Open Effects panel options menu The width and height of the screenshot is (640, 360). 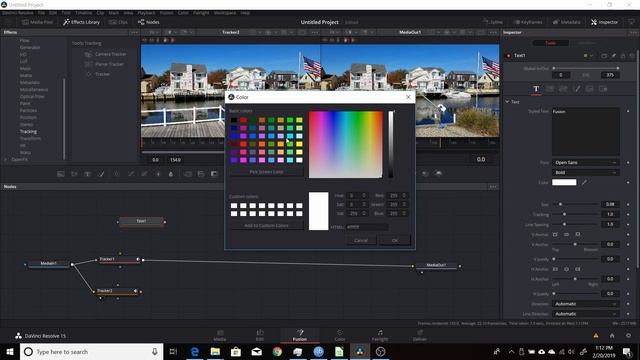pos(134,32)
